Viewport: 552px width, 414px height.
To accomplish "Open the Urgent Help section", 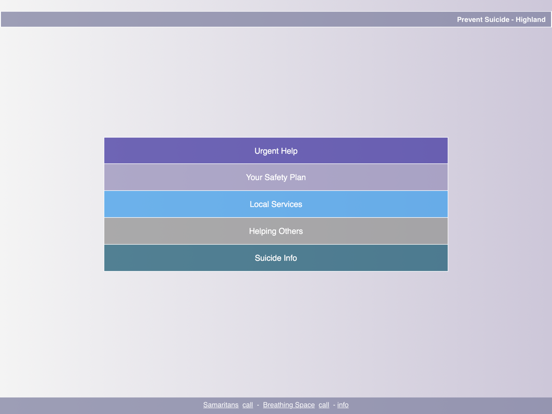I will point(276,151).
